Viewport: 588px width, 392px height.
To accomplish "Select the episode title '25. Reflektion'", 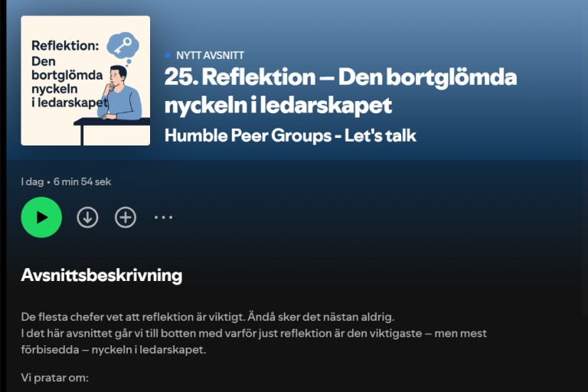I will point(341,91).
